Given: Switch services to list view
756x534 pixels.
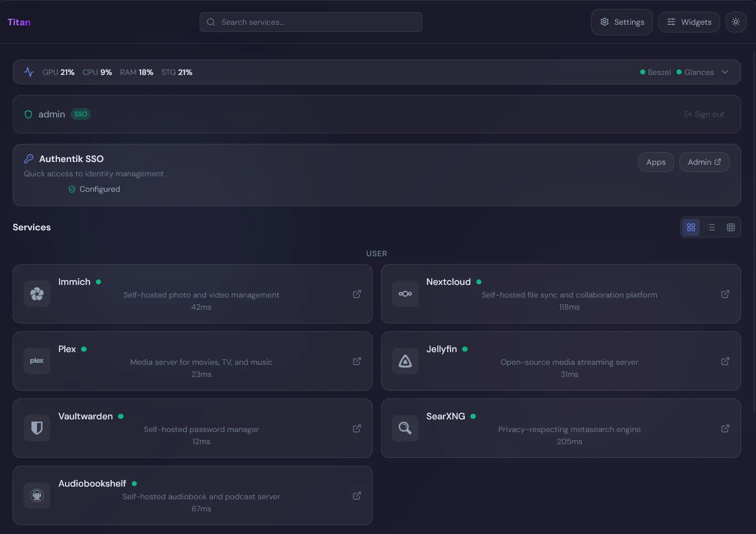Looking at the screenshot, I should click(x=711, y=227).
